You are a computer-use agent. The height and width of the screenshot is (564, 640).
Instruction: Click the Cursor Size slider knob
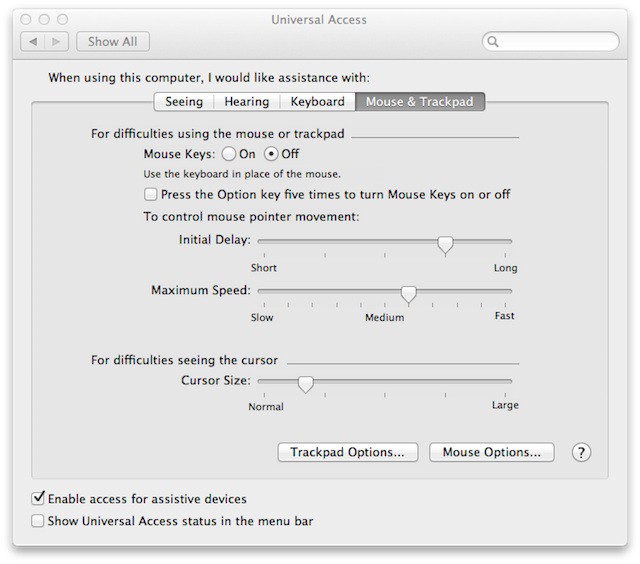tap(306, 383)
